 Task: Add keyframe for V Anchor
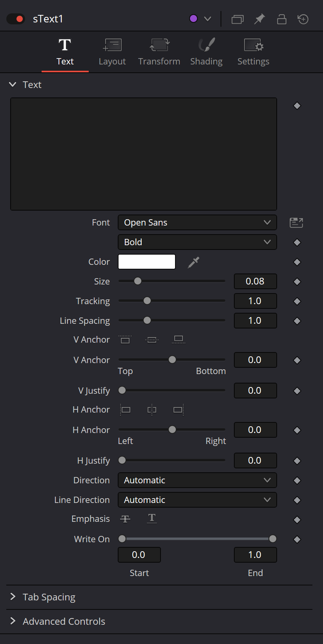pos(297,360)
